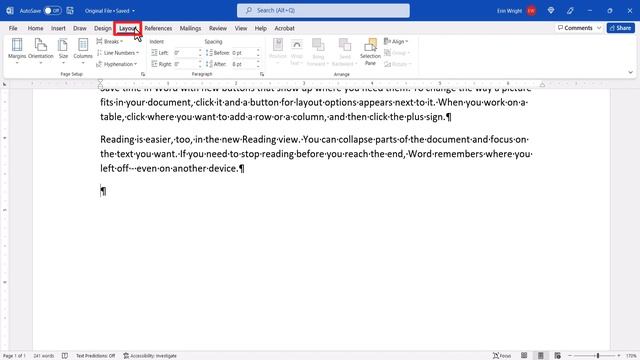
Task: Open the page Size menu
Action: pyautogui.click(x=63, y=51)
